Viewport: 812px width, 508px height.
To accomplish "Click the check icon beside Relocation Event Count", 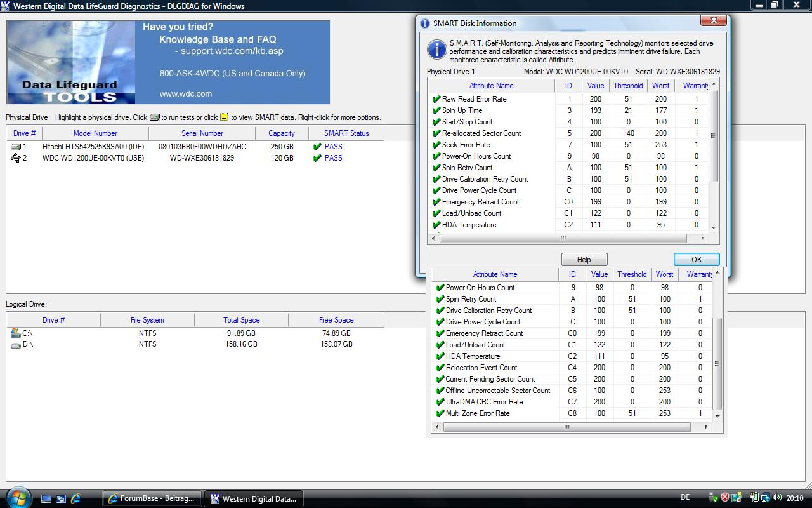I will click(440, 368).
